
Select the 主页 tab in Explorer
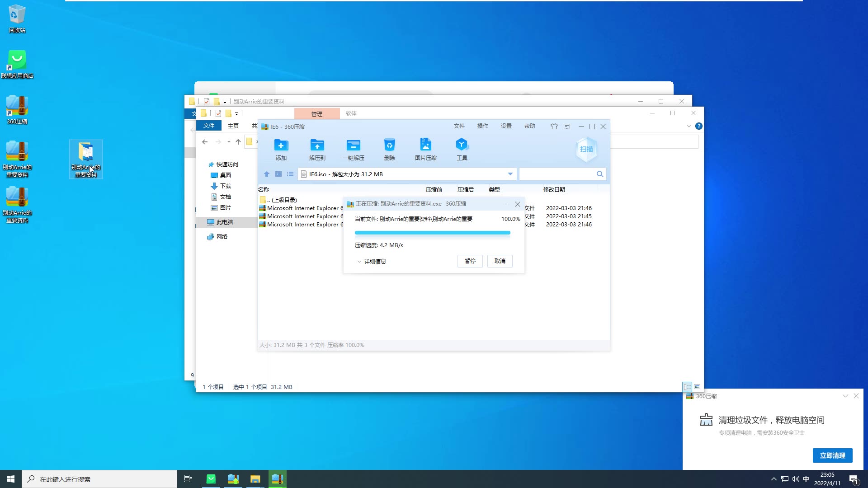pyautogui.click(x=233, y=126)
